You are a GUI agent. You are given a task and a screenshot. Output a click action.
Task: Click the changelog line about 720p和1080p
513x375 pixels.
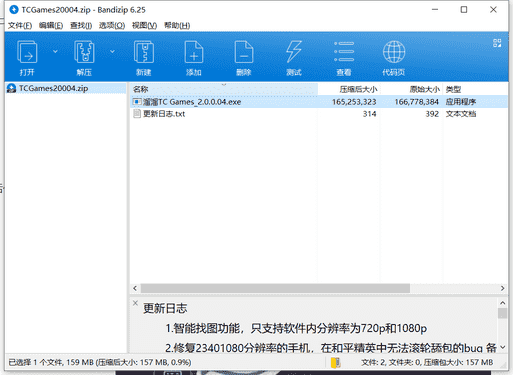click(x=296, y=328)
